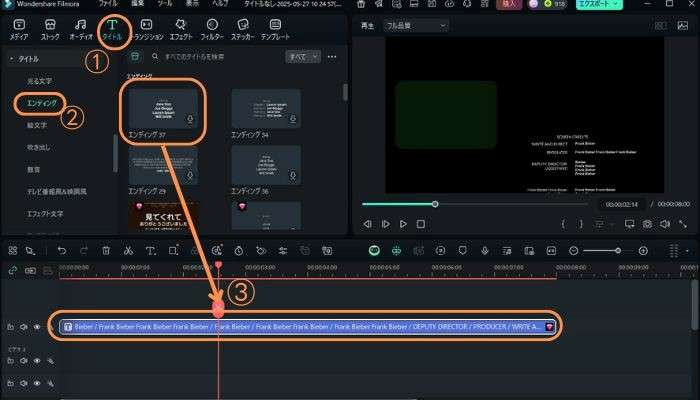Click the green エクスポート (Export) button
Screen dimensions: 700x400
(x=599, y=4)
